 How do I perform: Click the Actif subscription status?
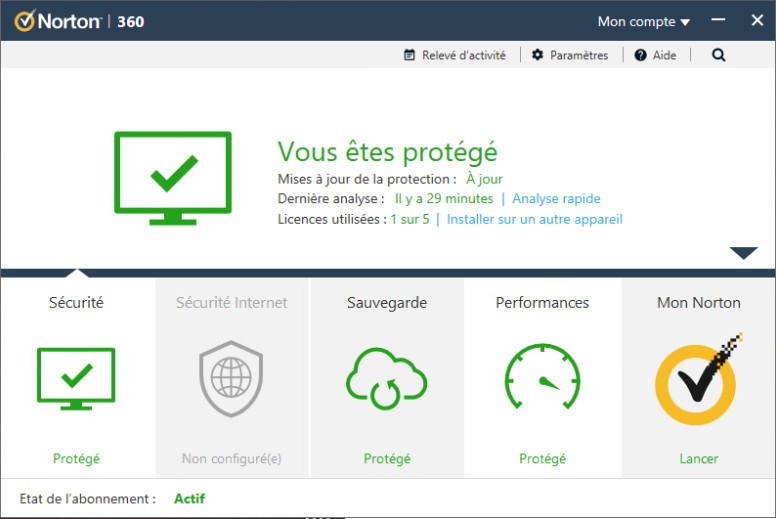[190, 499]
